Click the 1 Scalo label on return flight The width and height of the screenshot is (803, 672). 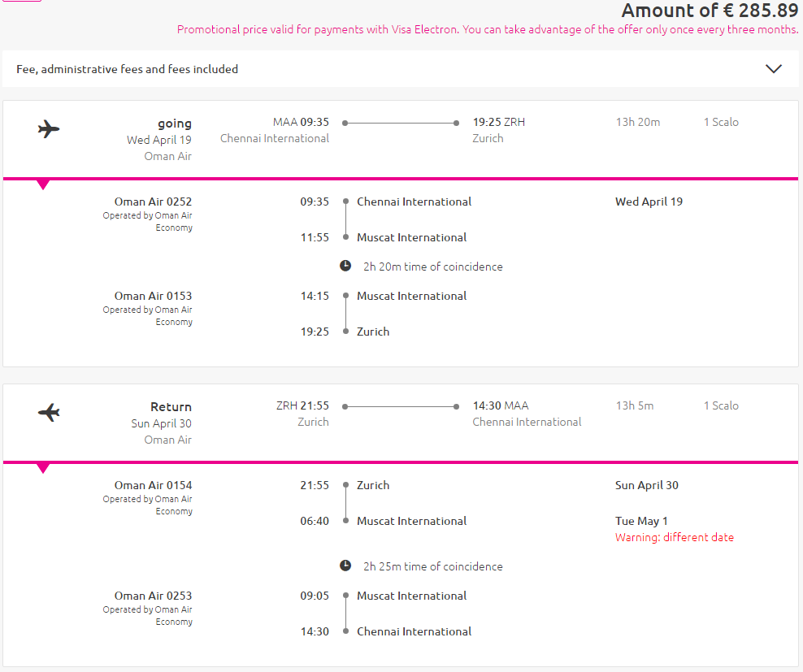[x=721, y=405]
